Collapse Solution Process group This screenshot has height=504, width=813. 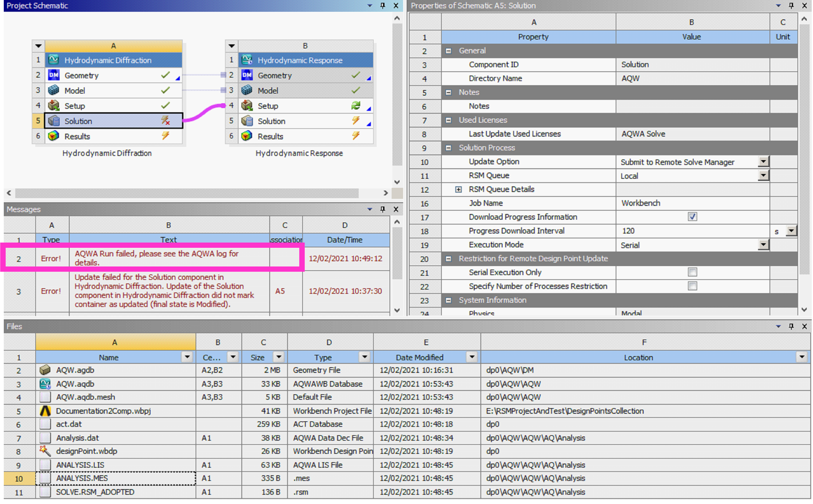449,148
